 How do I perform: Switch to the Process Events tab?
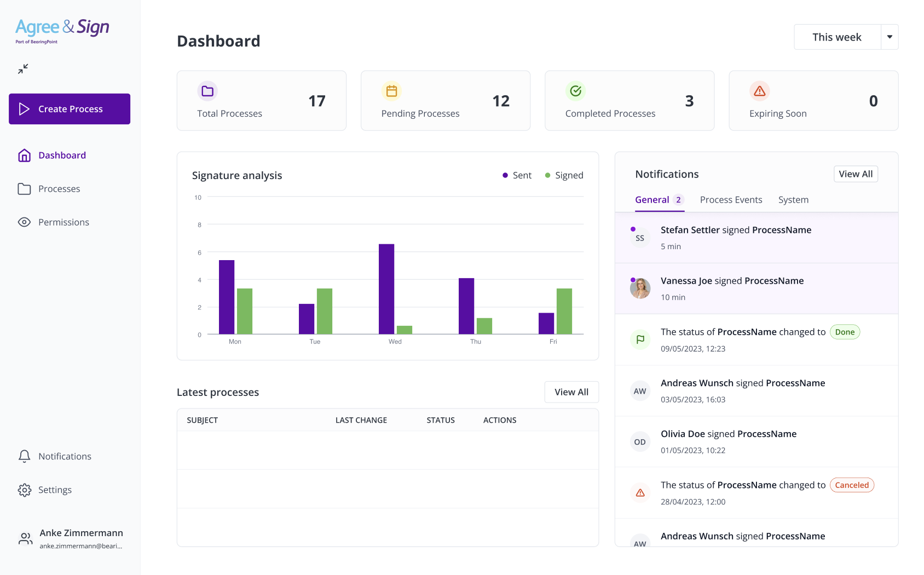[731, 200]
